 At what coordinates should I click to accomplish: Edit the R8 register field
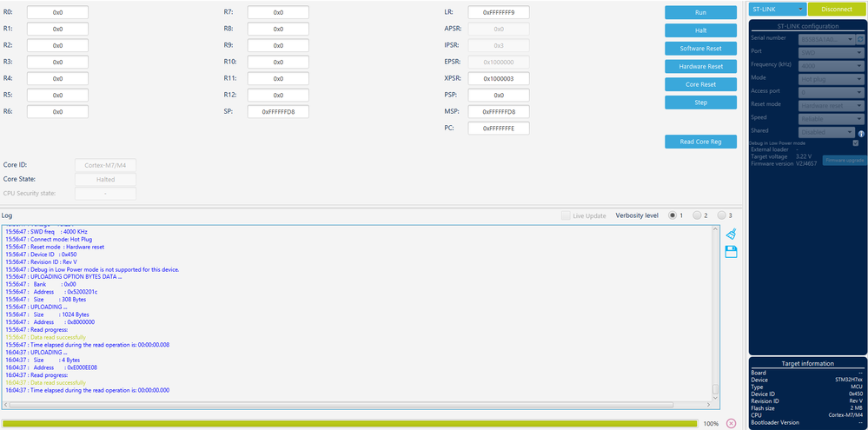tap(278, 29)
